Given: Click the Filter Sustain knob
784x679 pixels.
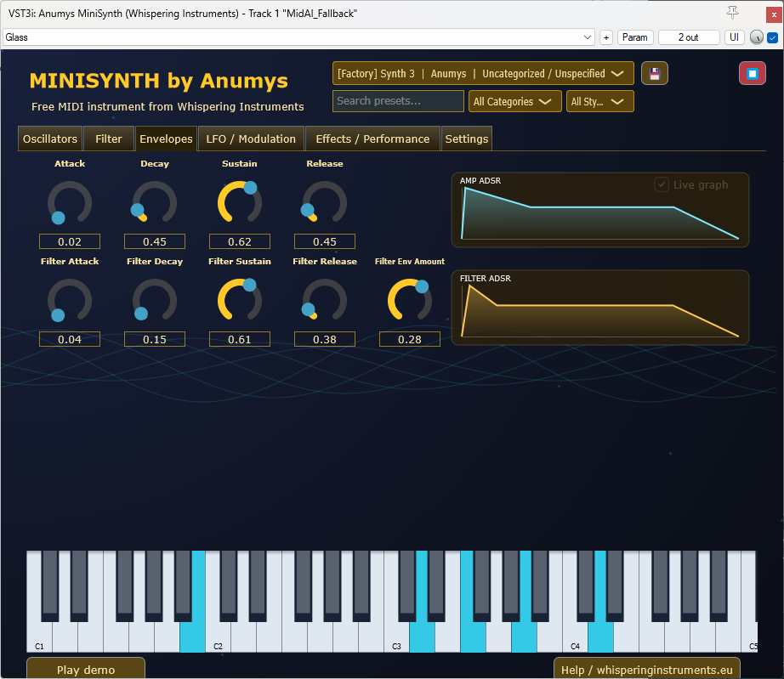Looking at the screenshot, I should click(240, 300).
